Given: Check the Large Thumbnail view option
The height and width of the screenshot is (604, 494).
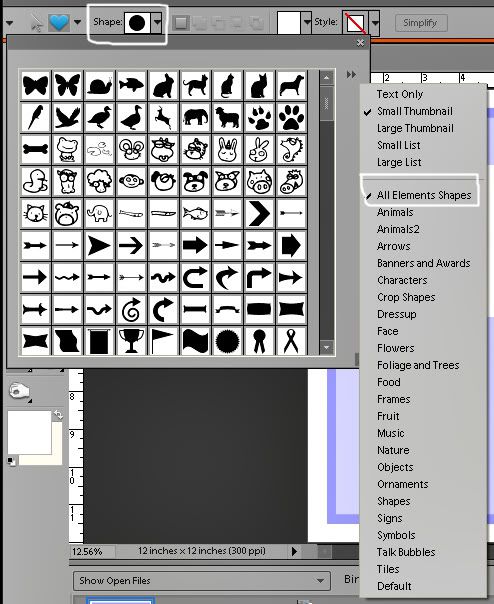Looking at the screenshot, I should point(415,128).
